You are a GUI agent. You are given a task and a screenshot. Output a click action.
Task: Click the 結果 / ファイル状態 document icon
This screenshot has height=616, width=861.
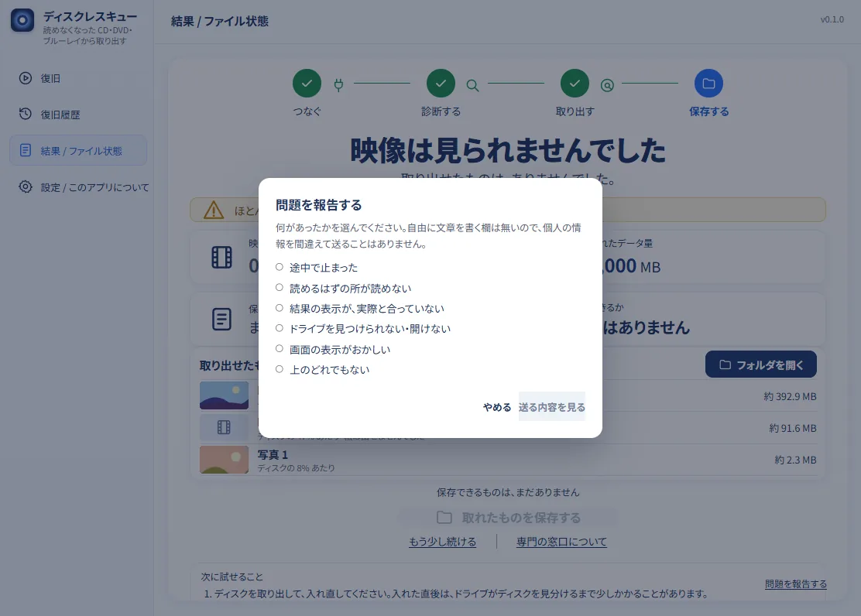point(26,150)
